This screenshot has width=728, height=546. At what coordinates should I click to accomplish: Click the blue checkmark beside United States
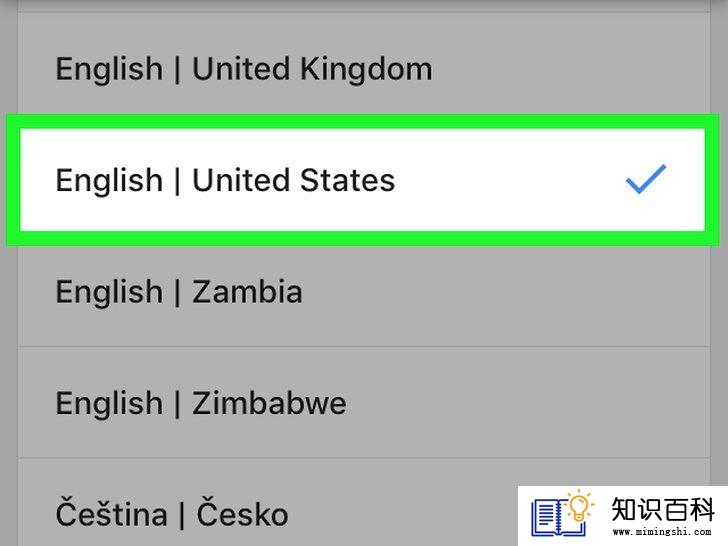(x=646, y=179)
